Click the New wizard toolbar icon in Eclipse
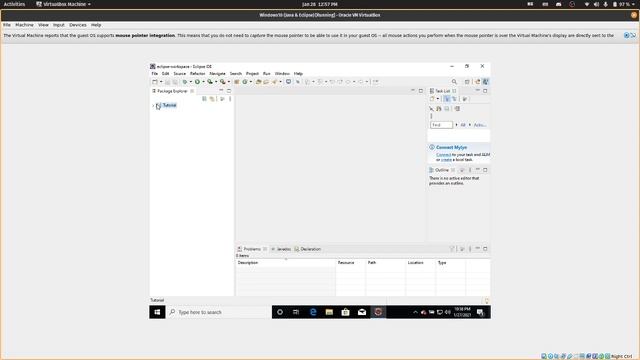640x360 pixels. pyautogui.click(x=154, y=82)
